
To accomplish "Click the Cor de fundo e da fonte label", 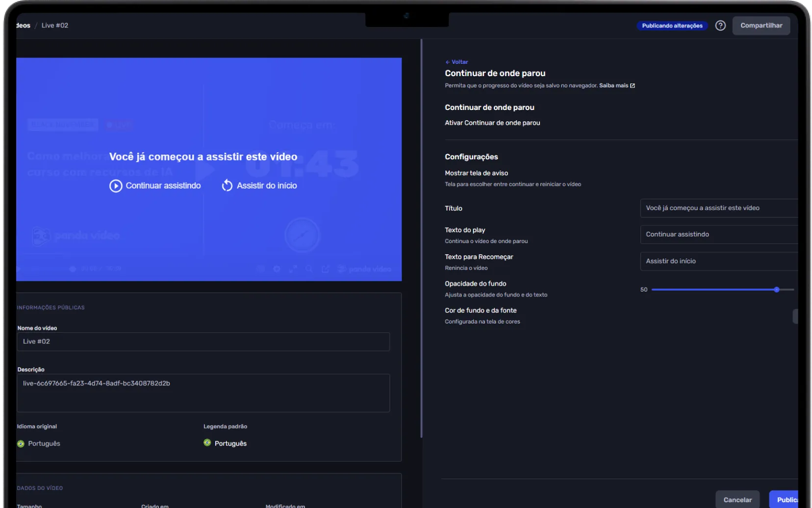I will [481, 311].
